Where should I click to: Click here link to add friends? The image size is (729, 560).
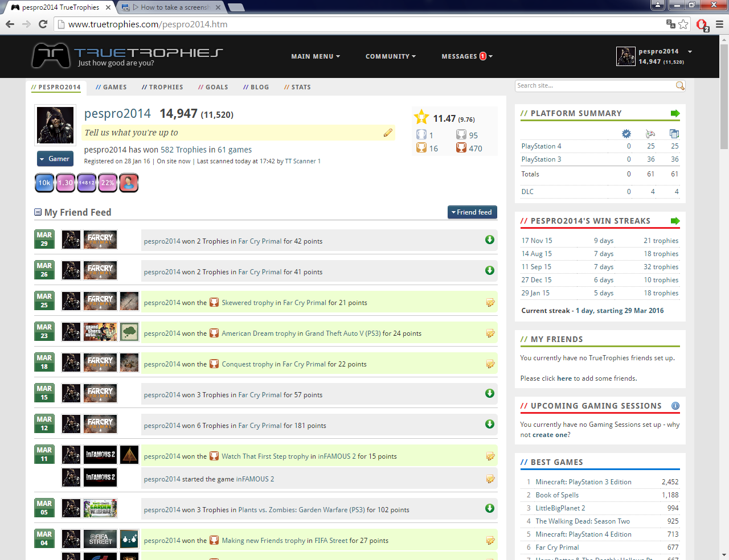564,378
